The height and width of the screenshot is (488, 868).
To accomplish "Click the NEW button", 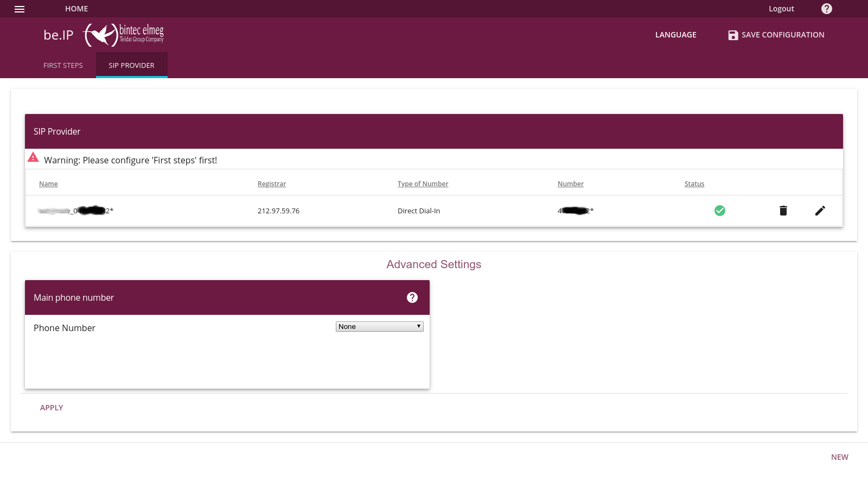I will tap(840, 457).
